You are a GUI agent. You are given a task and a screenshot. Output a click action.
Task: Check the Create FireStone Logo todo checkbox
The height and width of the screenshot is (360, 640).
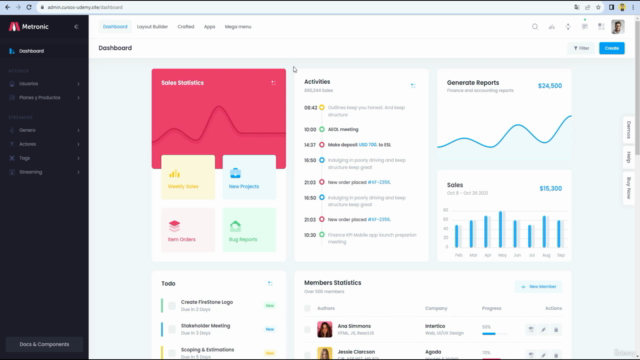click(172, 305)
